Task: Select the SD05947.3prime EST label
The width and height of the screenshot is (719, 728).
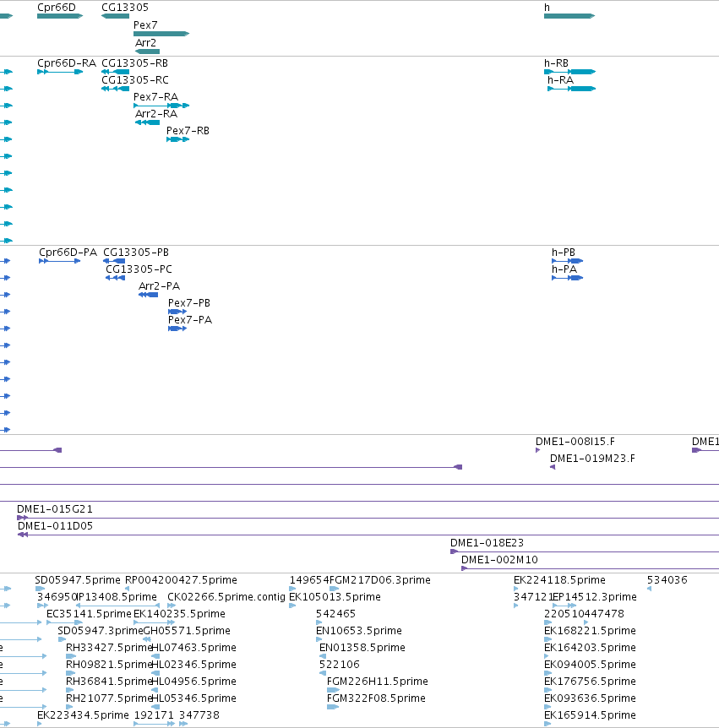Action: point(101,631)
